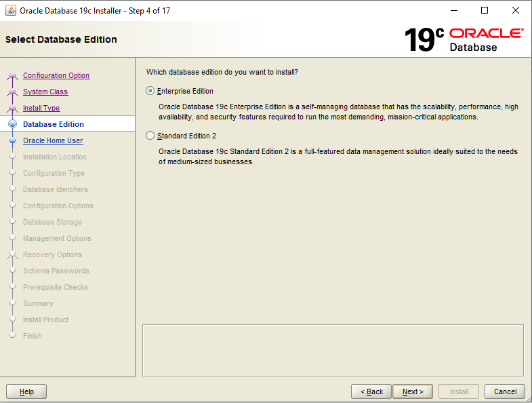This screenshot has height=403, width=532.
Task: Click the Install Type step bullet icon
Action: tap(13, 108)
